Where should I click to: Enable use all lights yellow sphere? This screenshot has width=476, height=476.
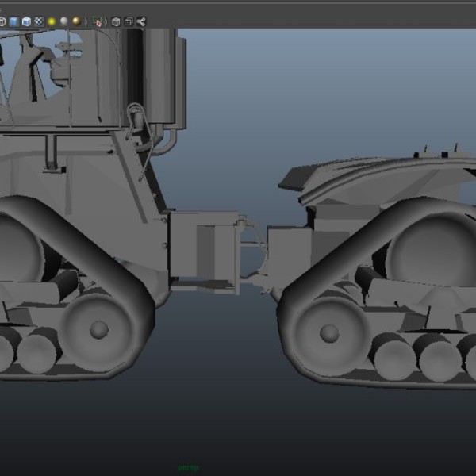(x=52, y=22)
